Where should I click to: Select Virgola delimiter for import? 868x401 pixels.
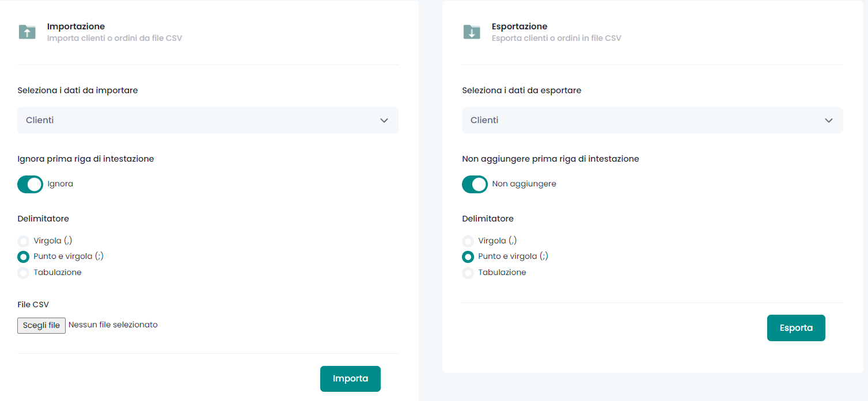tap(24, 241)
